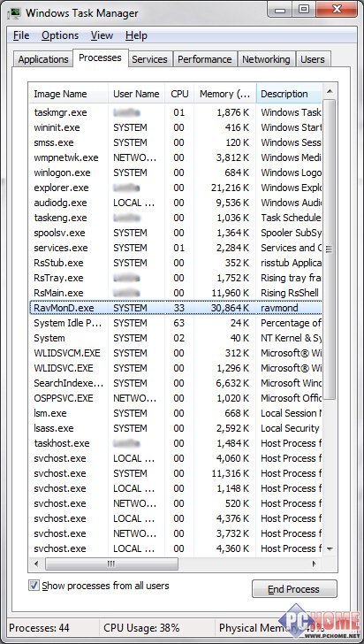The height and width of the screenshot is (644, 364).
Task: Select the RavMonD.exe process
Action: coord(176,308)
